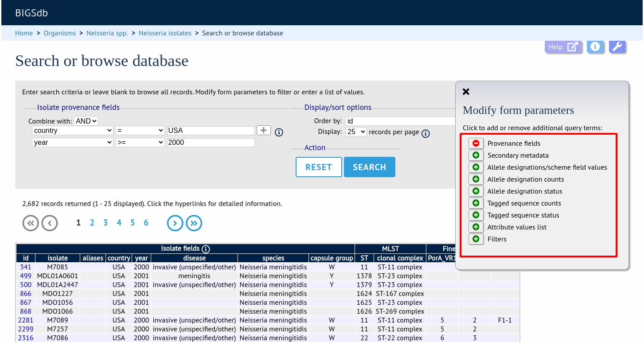Click the RESET button
Screen dimensions: 644x342
click(x=319, y=167)
